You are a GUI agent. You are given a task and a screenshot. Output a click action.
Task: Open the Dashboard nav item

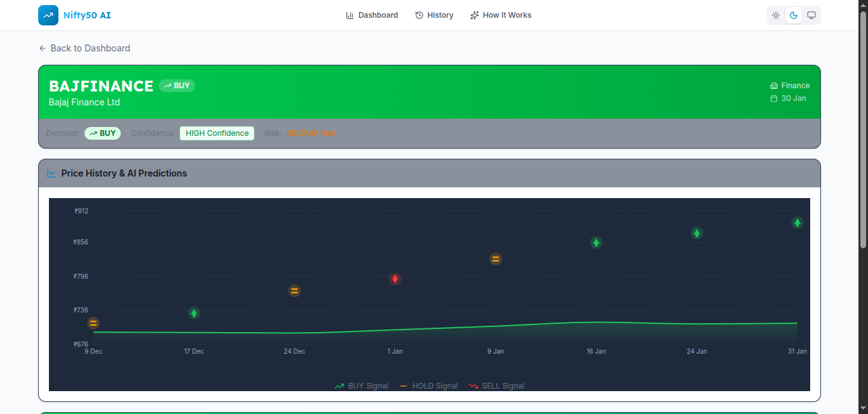click(372, 15)
